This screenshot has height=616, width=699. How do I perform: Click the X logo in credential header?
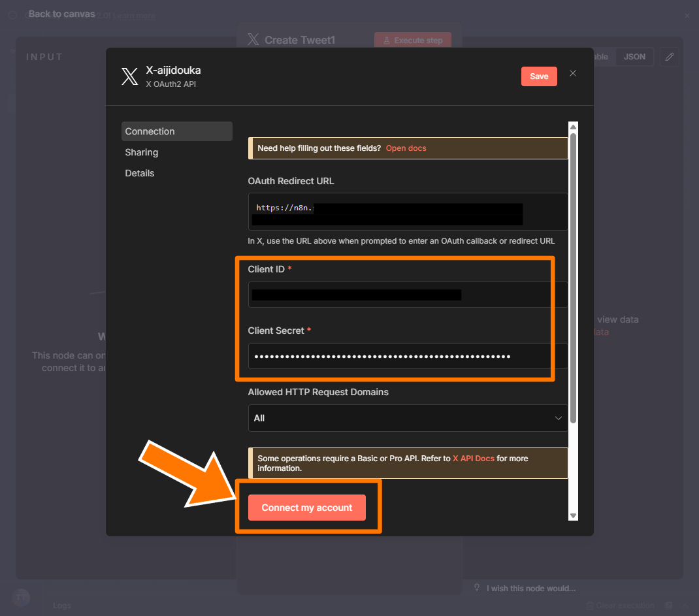[129, 76]
